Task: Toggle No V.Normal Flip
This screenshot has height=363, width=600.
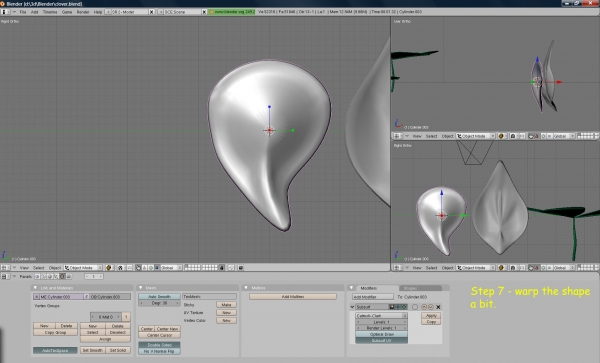Action: coord(159,351)
